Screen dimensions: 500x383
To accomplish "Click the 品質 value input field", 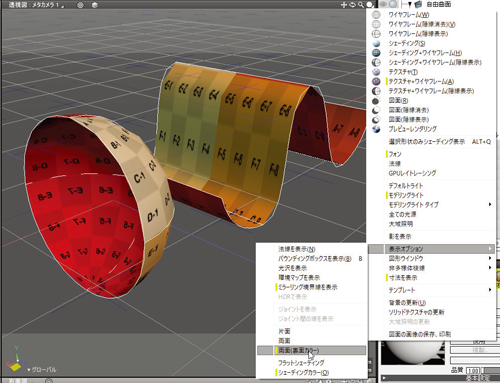I will coord(473,371).
